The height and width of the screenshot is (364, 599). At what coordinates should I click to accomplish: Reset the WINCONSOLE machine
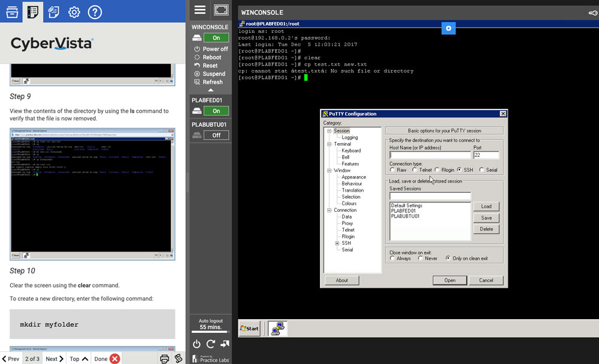(206, 65)
